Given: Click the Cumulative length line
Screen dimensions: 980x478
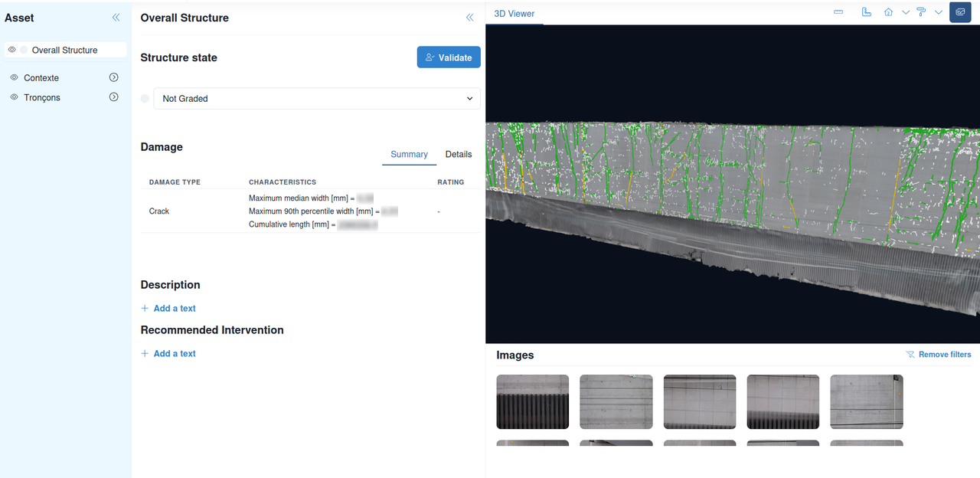Looking at the screenshot, I should (x=313, y=224).
